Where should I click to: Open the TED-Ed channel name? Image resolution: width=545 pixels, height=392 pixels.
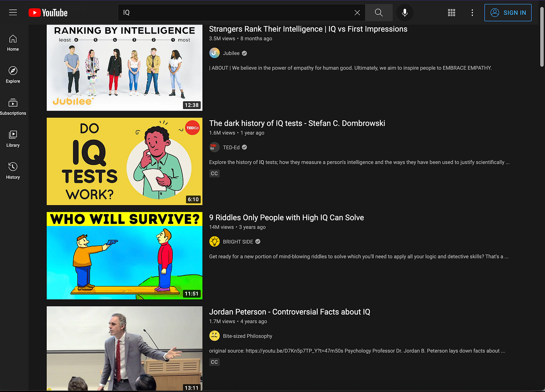(x=231, y=148)
